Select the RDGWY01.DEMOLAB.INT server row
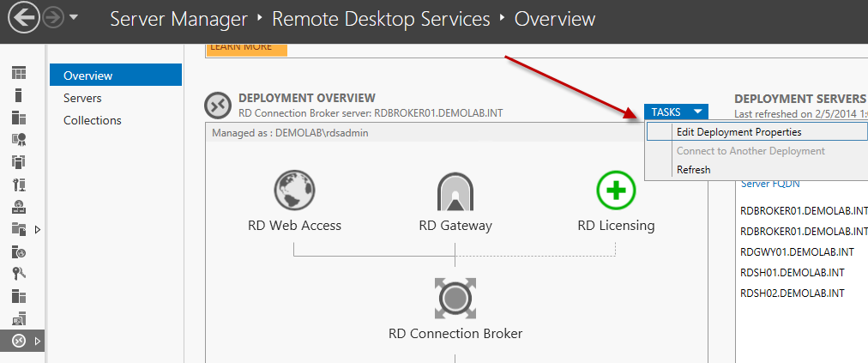This screenshot has width=868, height=363. 797,251
